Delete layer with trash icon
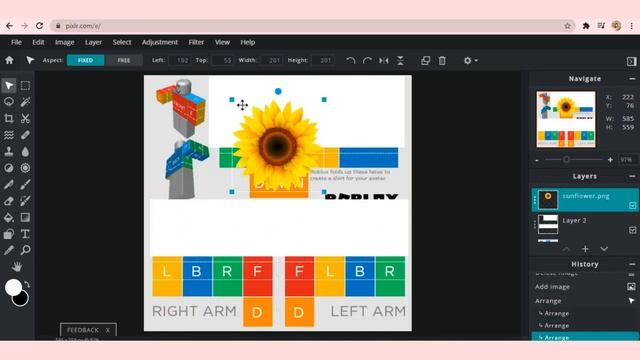Image resolution: width=640 pixels, height=360 pixels. [x=442, y=60]
